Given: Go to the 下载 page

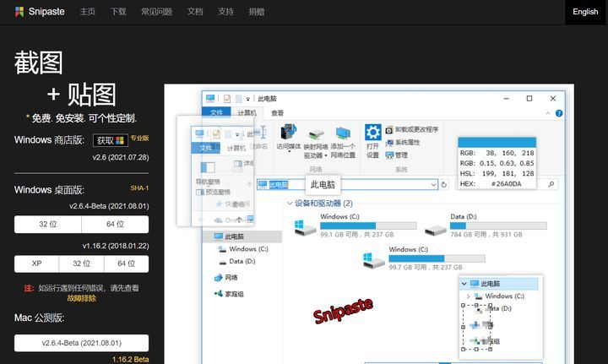Looking at the screenshot, I should click(x=118, y=12).
